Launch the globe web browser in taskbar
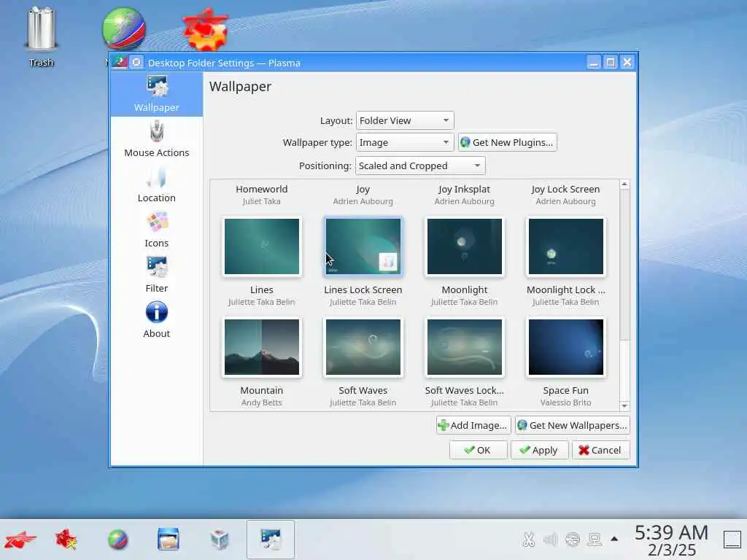The height and width of the screenshot is (560, 747). tap(117, 540)
